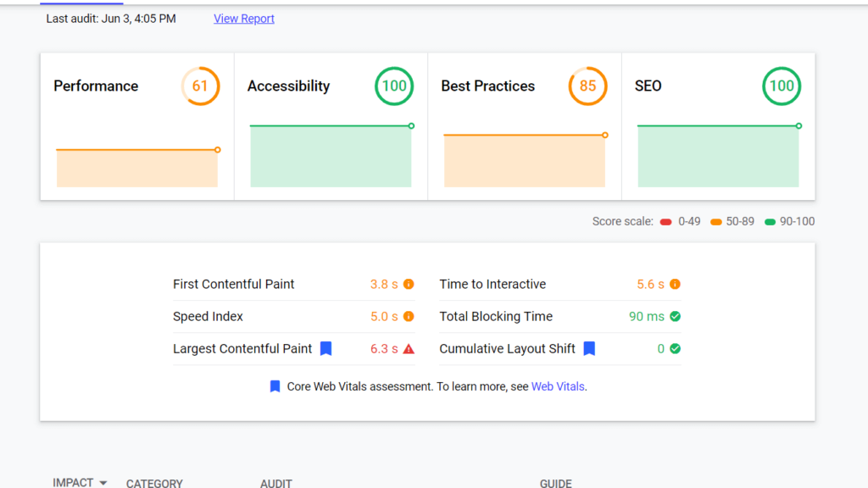Click the Best Practices score circle 85
The width and height of the screenshot is (868, 488).
pyautogui.click(x=588, y=86)
